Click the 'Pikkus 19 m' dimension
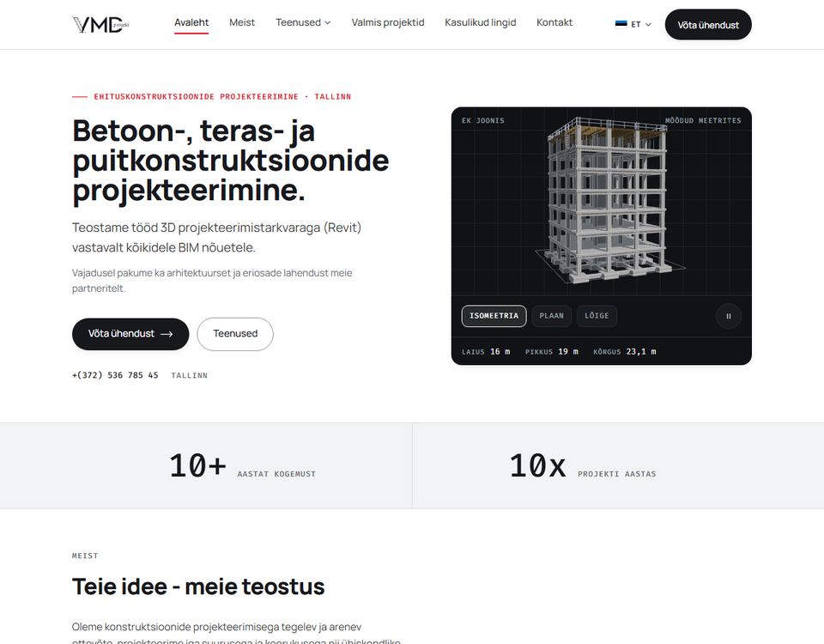Image resolution: width=824 pixels, height=644 pixels. pos(551,352)
